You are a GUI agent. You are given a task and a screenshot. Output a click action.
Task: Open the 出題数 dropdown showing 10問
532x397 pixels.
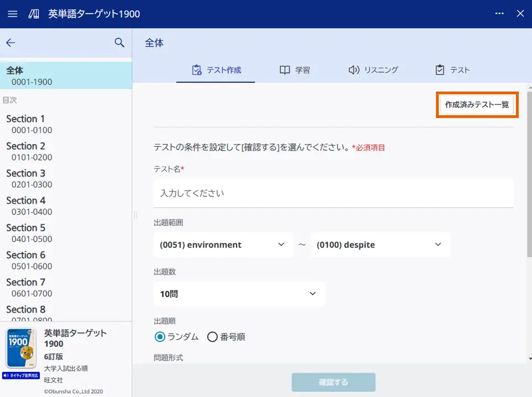point(240,294)
